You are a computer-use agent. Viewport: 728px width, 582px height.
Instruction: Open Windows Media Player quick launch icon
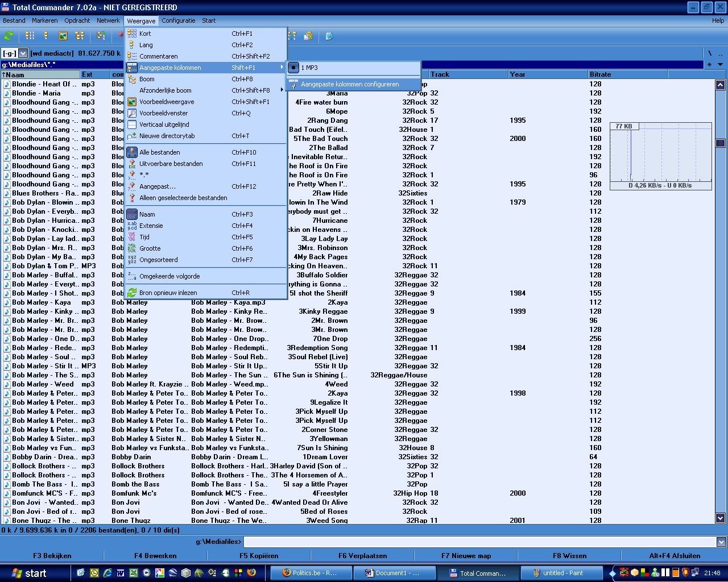147,573
